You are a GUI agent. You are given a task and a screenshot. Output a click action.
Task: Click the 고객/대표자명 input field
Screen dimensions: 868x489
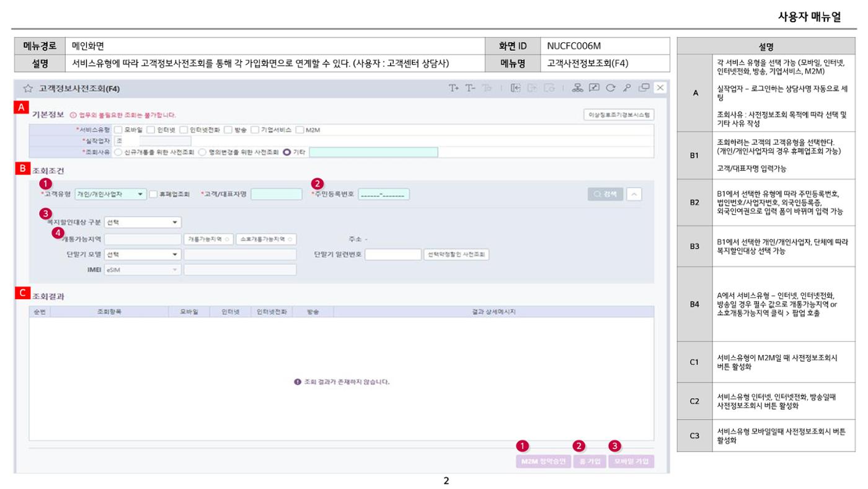click(277, 194)
